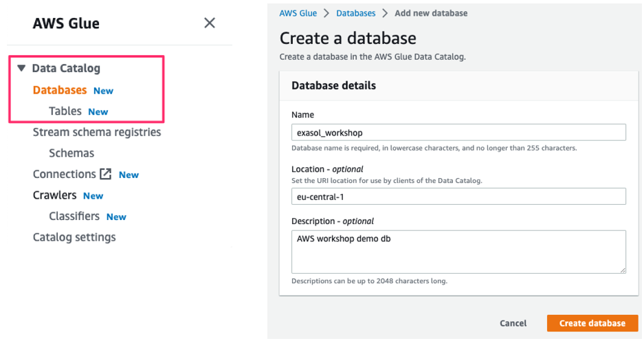This screenshot has height=341, width=644.
Task: Click the New badge next to Tables
Action: click(98, 112)
